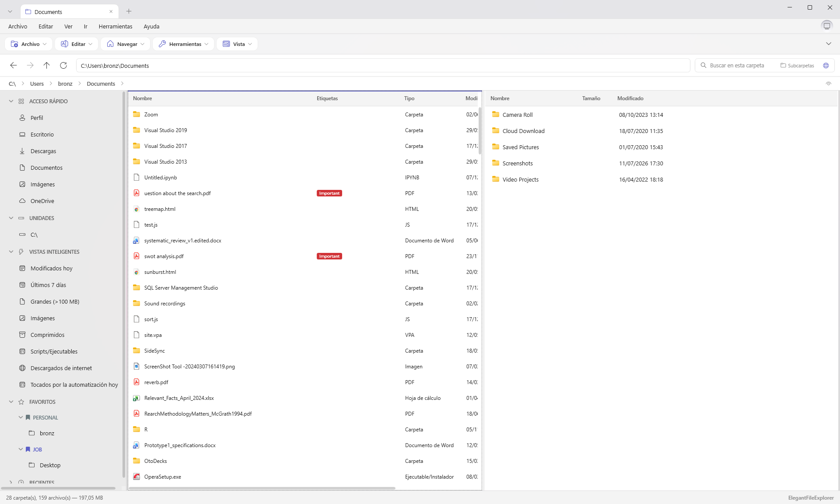Viewport: 840px width, 504px height.
Task: Sort right pane by Tamaño column
Action: click(591, 98)
